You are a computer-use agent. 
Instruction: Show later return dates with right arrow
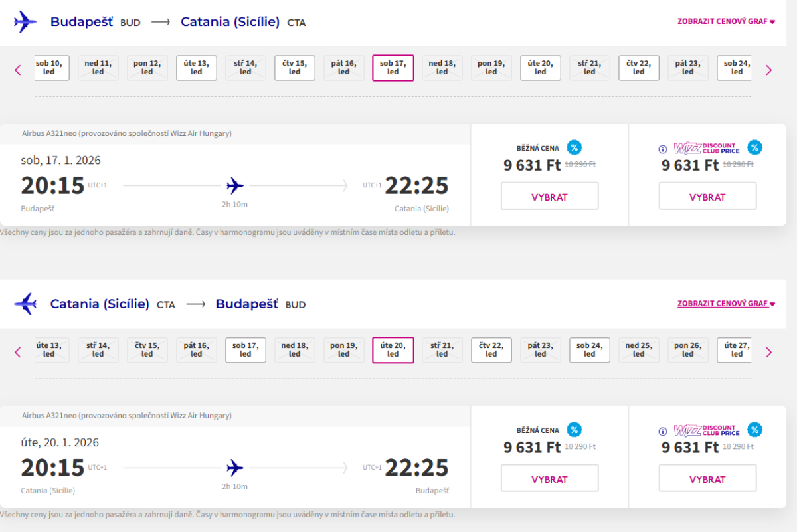pos(768,352)
